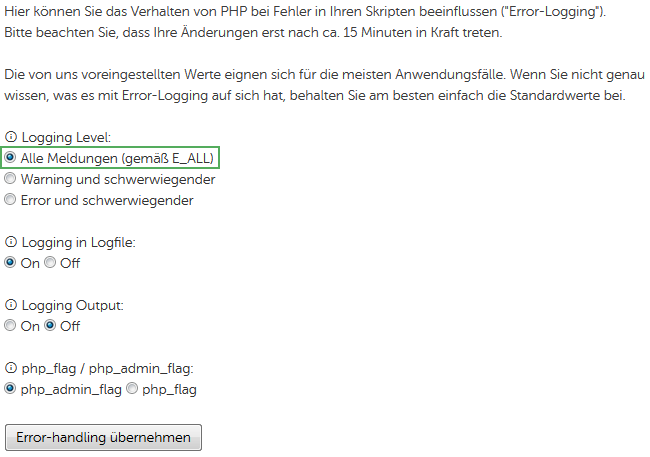Image resolution: width=650 pixels, height=457 pixels.
Task: Click the php_flag / php_admin_flag: heading text
Action: [x=107, y=368]
